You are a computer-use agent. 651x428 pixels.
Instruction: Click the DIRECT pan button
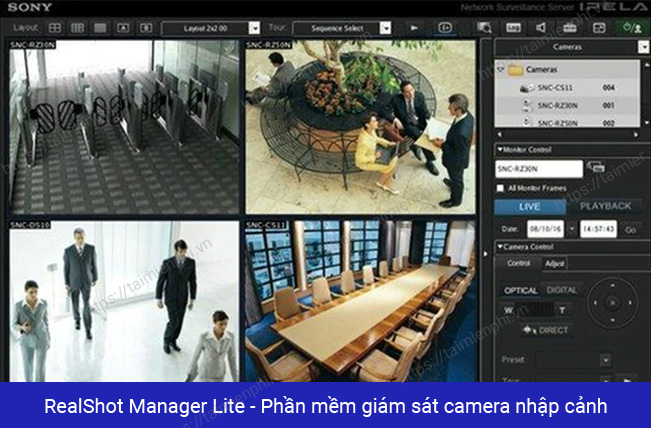pyautogui.click(x=546, y=330)
